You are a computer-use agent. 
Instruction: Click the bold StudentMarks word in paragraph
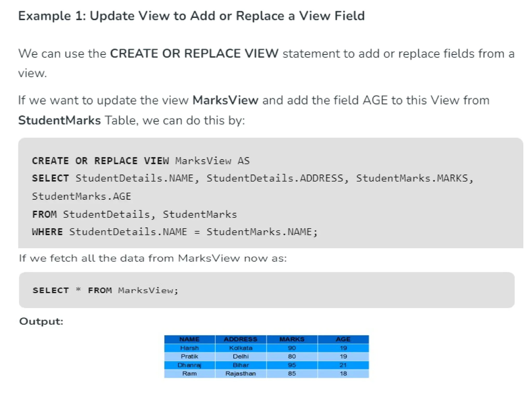tap(59, 121)
